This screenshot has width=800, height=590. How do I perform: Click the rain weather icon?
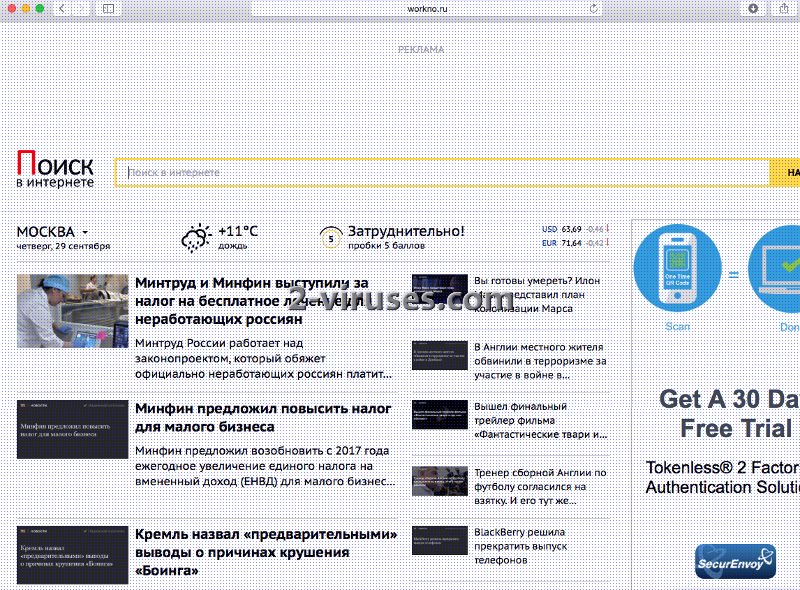[194, 237]
